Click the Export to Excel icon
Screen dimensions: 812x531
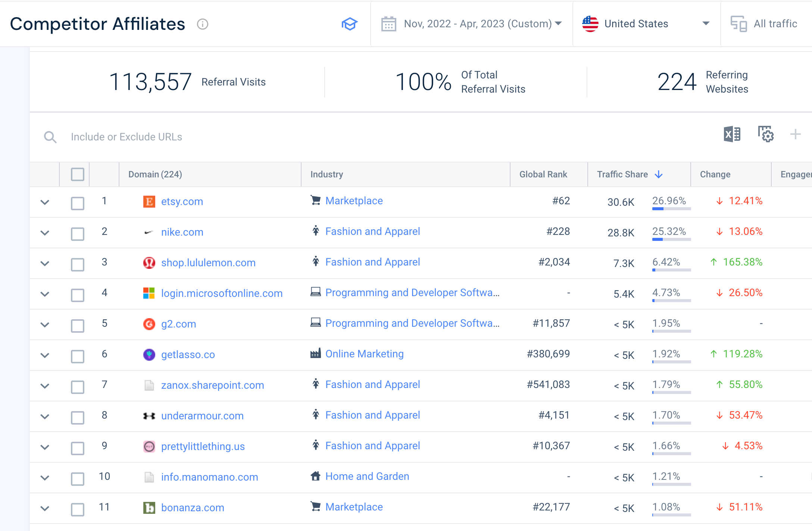point(732,134)
